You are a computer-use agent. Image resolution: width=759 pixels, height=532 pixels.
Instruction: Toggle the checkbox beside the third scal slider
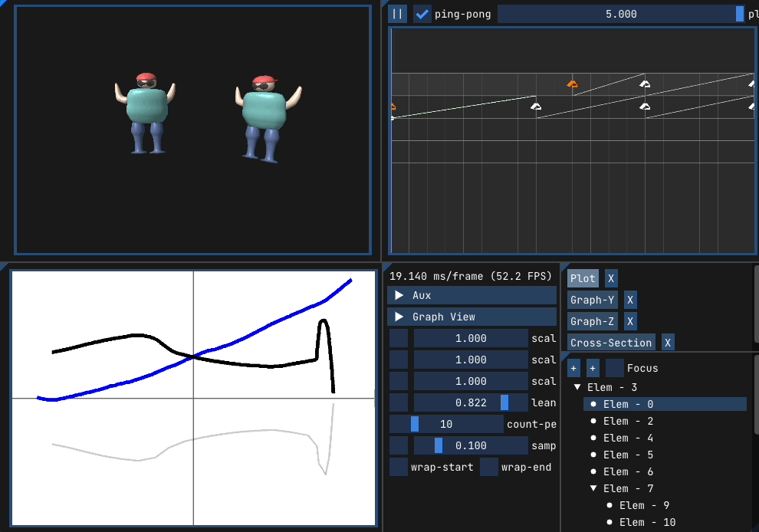click(399, 381)
